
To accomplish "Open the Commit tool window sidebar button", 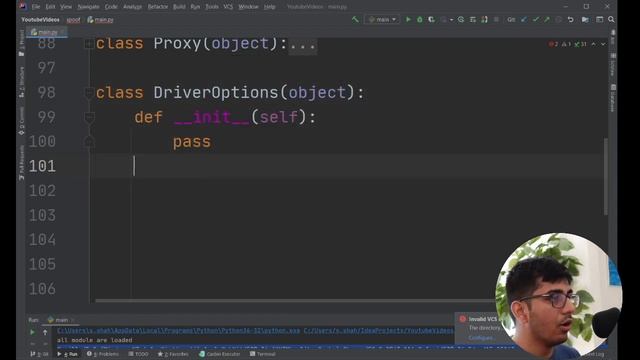I will [22, 121].
